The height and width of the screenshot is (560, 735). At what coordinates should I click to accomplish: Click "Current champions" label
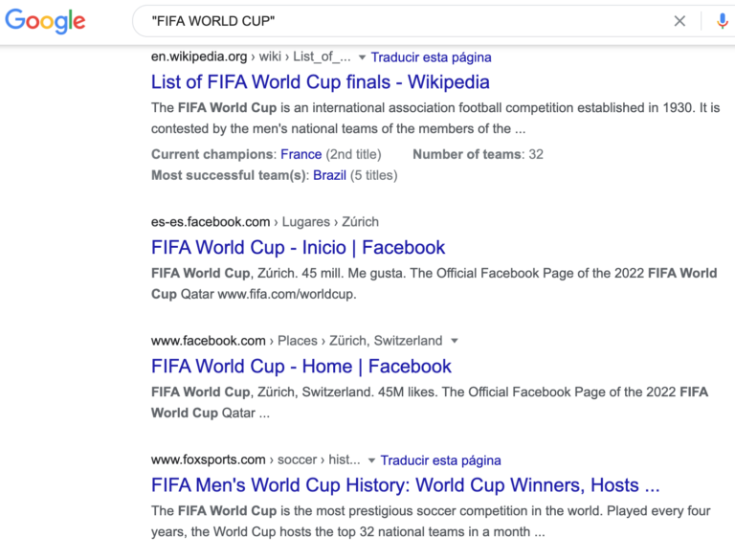[x=212, y=154]
